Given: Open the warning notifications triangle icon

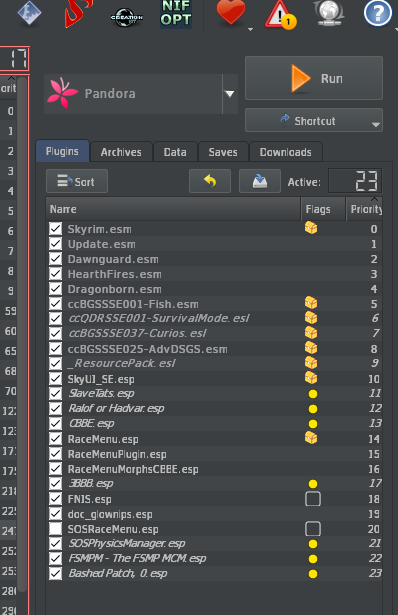Looking at the screenshot, I should [280, 15].
